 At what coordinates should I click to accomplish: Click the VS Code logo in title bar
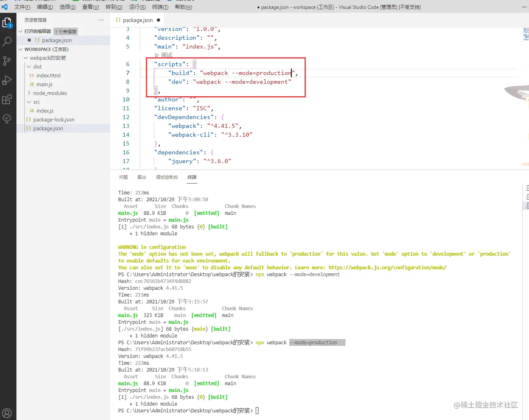[x=4, y=7]
